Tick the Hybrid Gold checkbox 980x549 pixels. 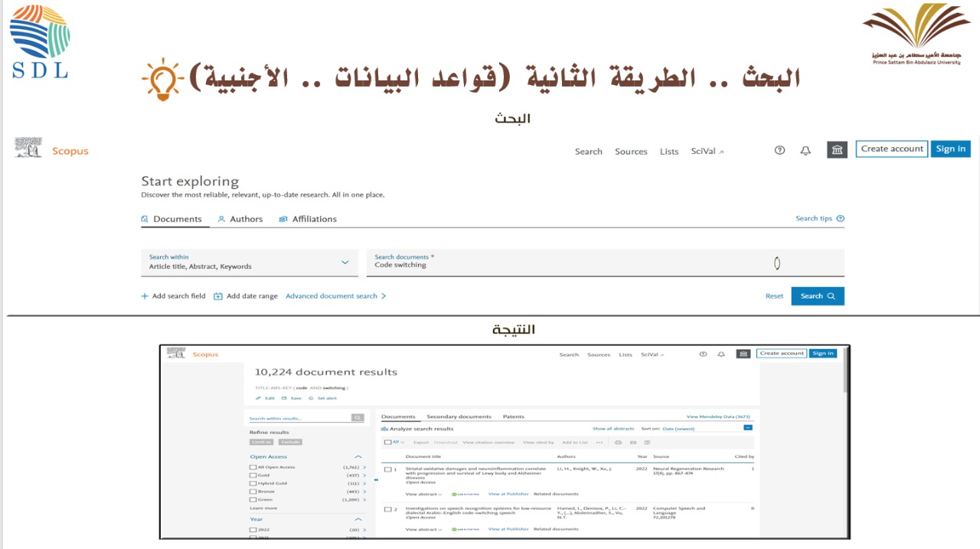pos(253,484)
